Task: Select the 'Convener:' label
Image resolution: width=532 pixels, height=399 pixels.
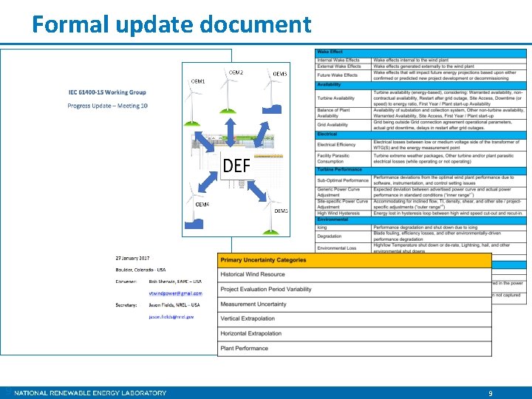Action: (126, 282)
